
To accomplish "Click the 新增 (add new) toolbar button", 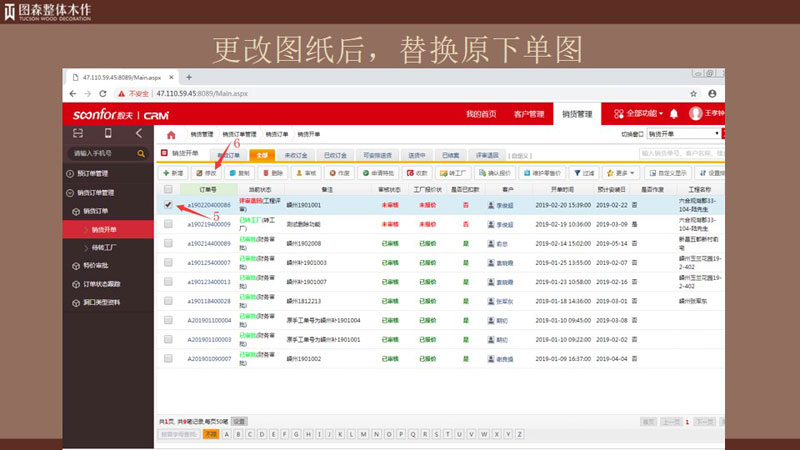I will point(174,173).
